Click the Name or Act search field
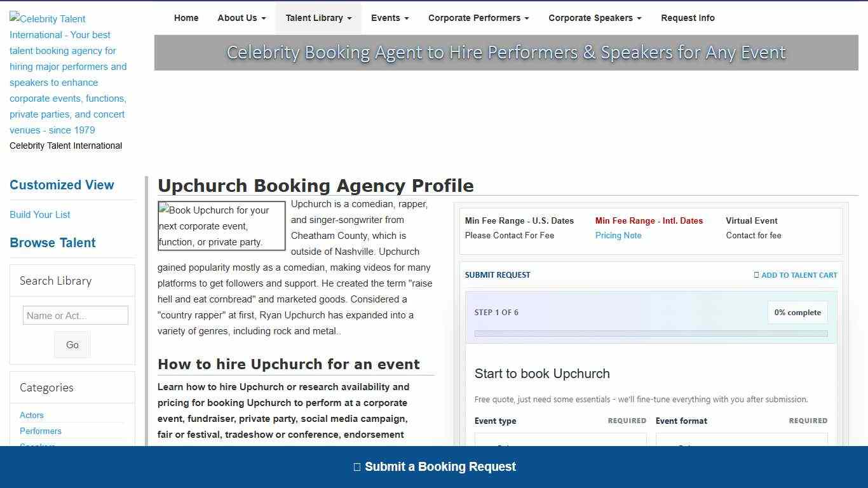 click(x=75, y=315)
